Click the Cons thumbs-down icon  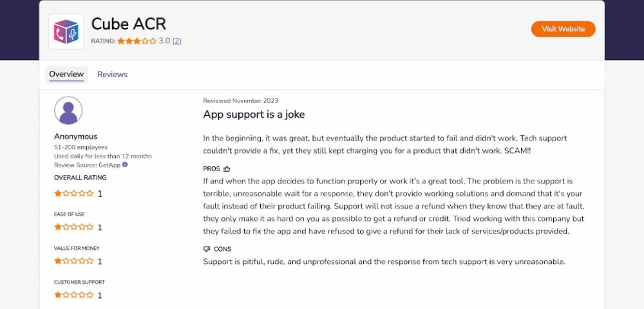[207, 249]
